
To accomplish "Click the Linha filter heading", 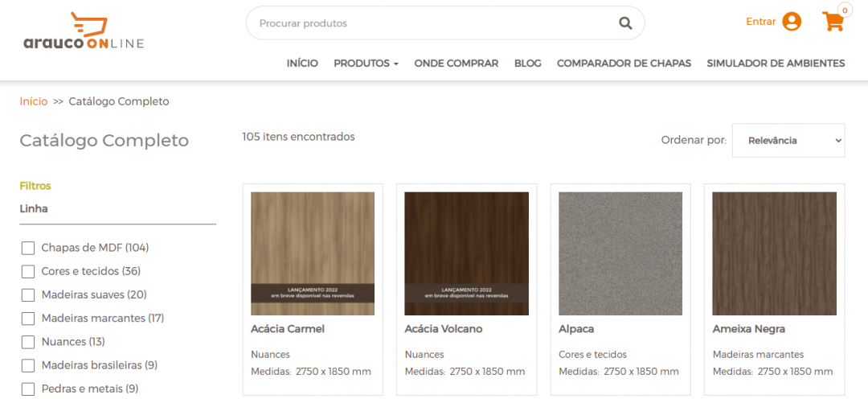I will tap(34, 209).
